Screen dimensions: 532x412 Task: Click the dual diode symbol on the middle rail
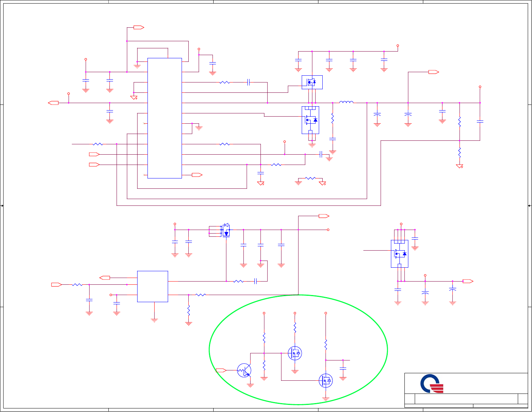pyautogui.click(x=226, y=230)
